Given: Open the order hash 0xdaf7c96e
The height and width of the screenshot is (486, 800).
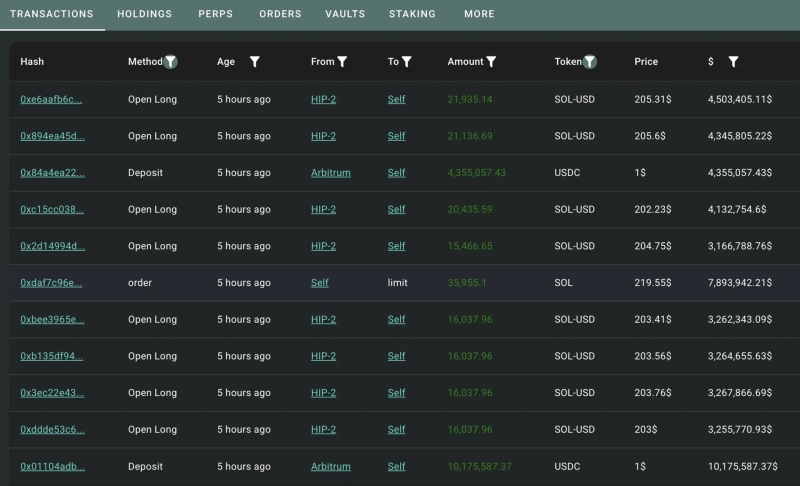Looking at the screenshot, I should tap(51, 283).
